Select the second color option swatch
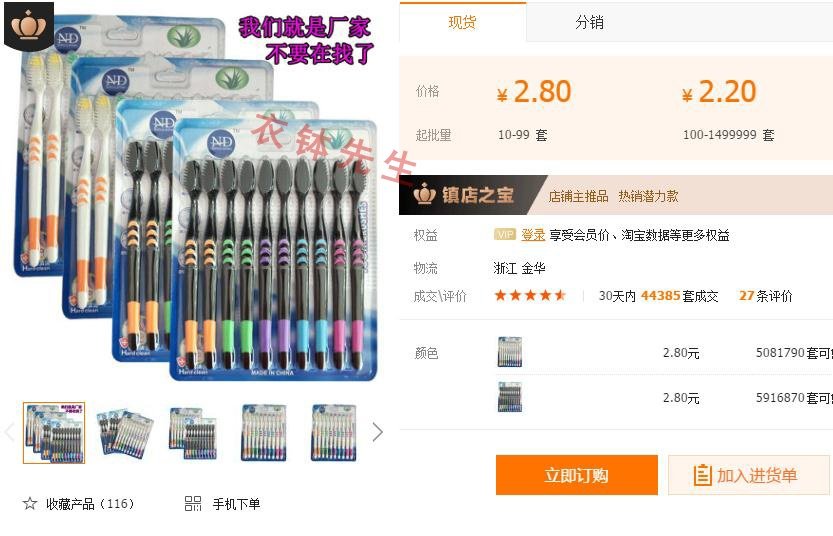The height and width of the screenshot is (536, 833). 510,397
